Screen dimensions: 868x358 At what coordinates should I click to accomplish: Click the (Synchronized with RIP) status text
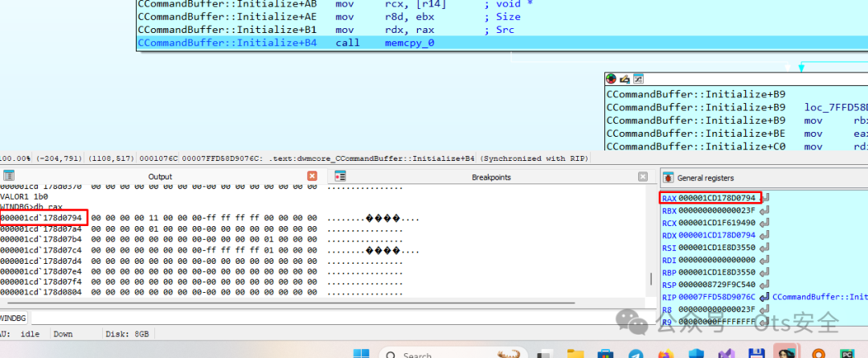[x=533, y=158]
